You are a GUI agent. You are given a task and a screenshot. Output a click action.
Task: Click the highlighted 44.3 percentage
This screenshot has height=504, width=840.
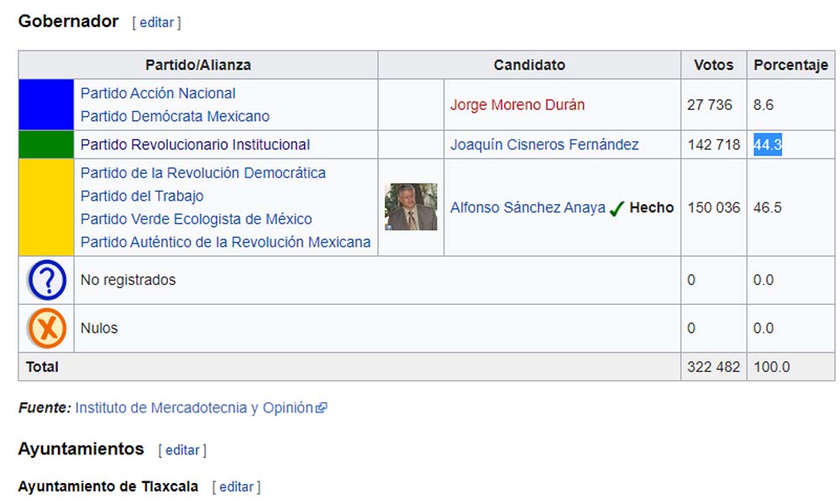coord(768,144)
